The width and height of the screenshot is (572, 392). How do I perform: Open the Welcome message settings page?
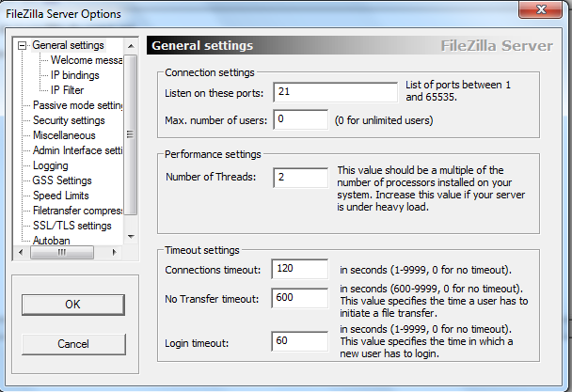pyautogui.click(x=87, y=60)
